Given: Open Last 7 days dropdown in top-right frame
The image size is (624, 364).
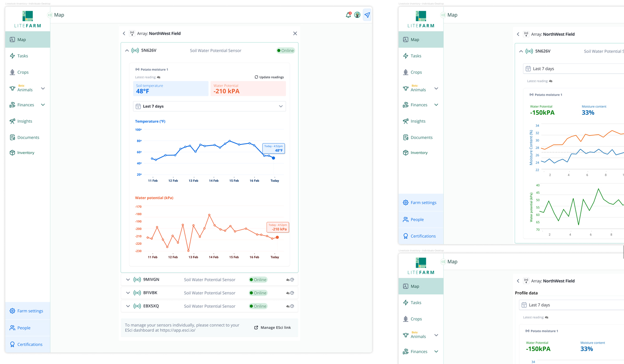Looking at the screenshot, I should pos(573,69).
